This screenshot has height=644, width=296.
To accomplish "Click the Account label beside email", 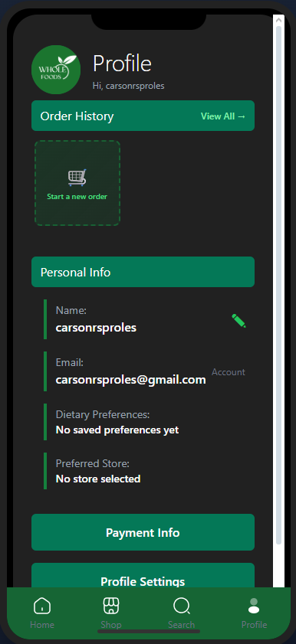I will tap(229, 372).
